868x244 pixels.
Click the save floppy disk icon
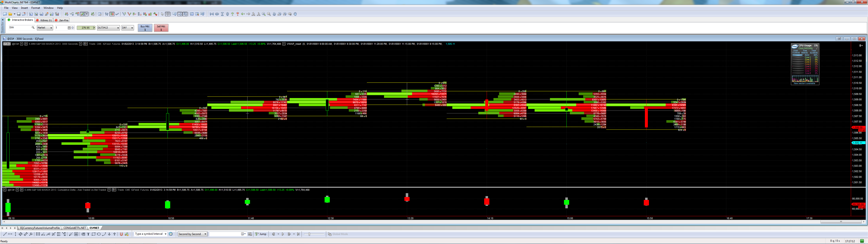(x=19, y=14)
